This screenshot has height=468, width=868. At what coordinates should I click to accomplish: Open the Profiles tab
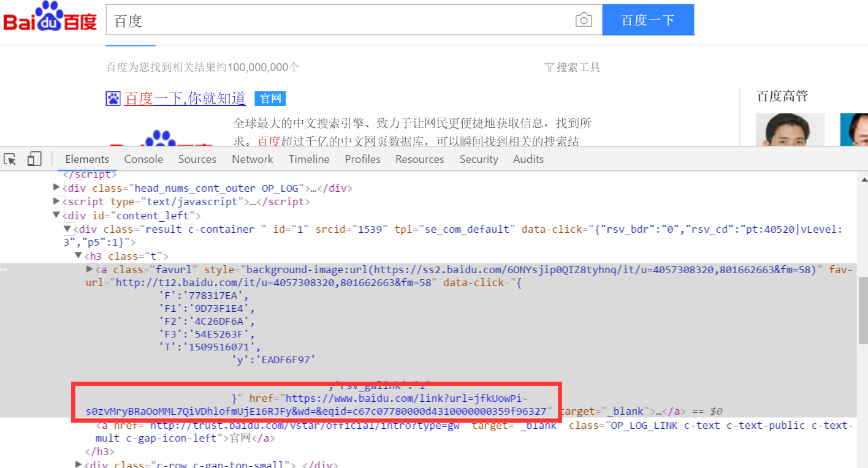[x=362, y=159]
